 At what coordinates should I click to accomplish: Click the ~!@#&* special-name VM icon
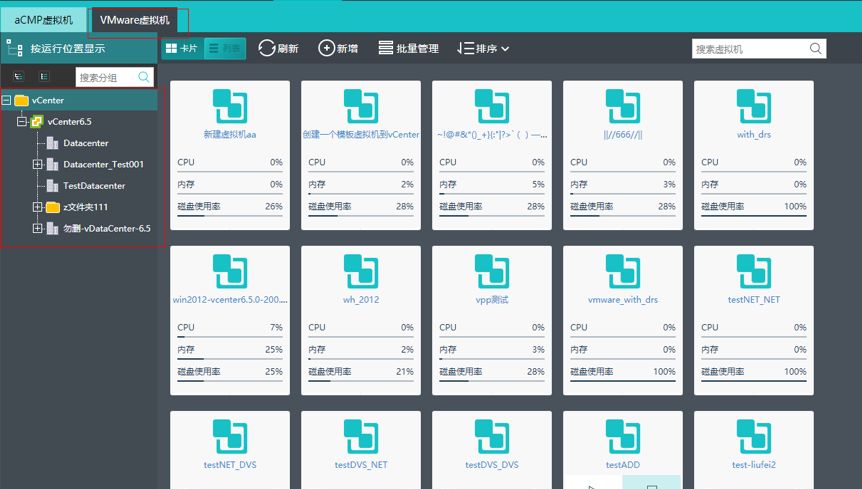coord(492,105)
